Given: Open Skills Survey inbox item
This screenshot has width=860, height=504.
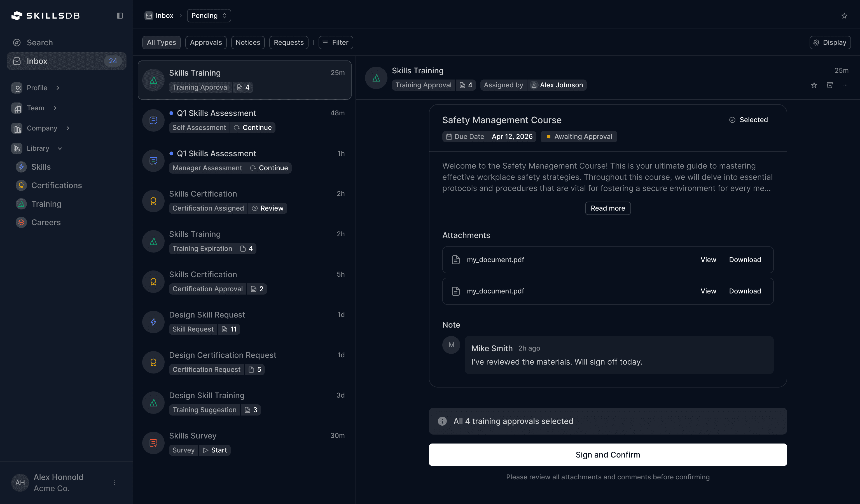Looking at the screenshot, I should tap(244, 443).
